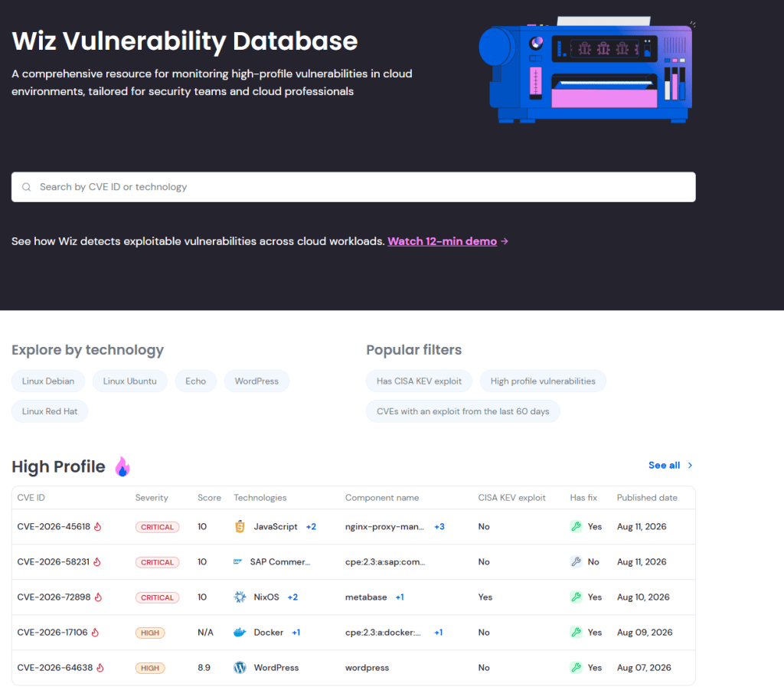The height and width of the screenshot is (687, 784).
Task: Click the WordPress logo icon in table
Action: (240, 668)
